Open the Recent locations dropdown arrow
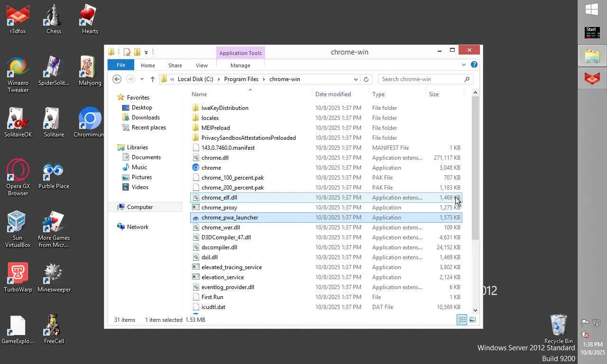The width and height of the screenshot is (607, 364). pyautogui.click(x=142, y=79)
